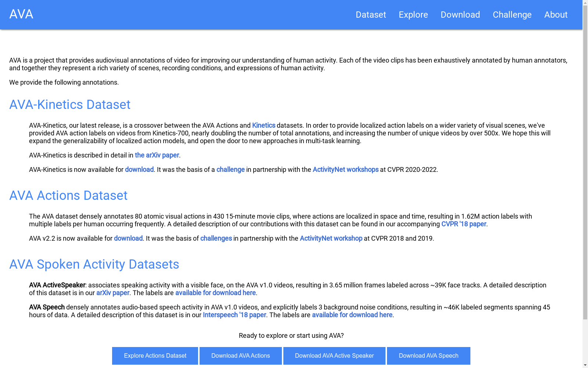Screen dimensions: 588x368
Task: Click the AVA logo title in header
Action: tap(21, 14)
